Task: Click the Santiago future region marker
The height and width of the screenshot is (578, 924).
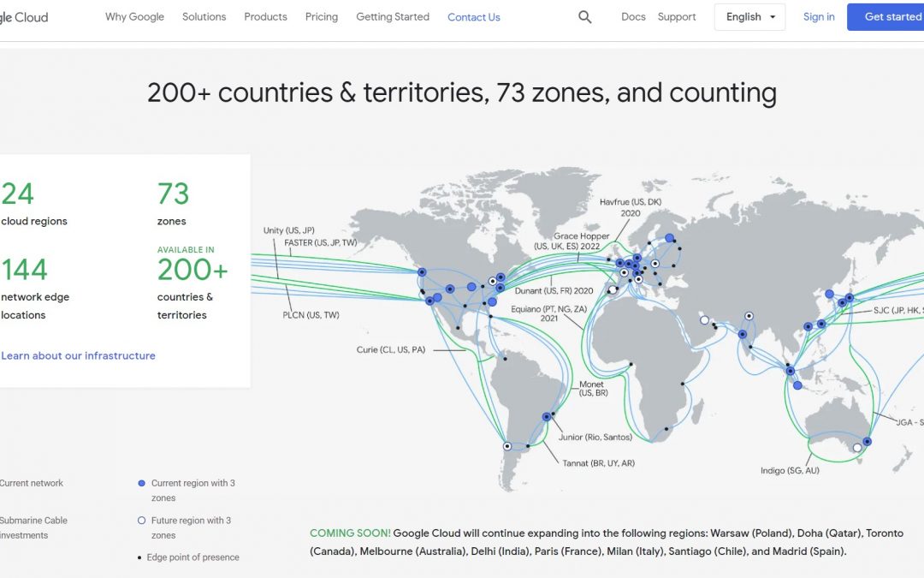Action: (x=507, y=446)
